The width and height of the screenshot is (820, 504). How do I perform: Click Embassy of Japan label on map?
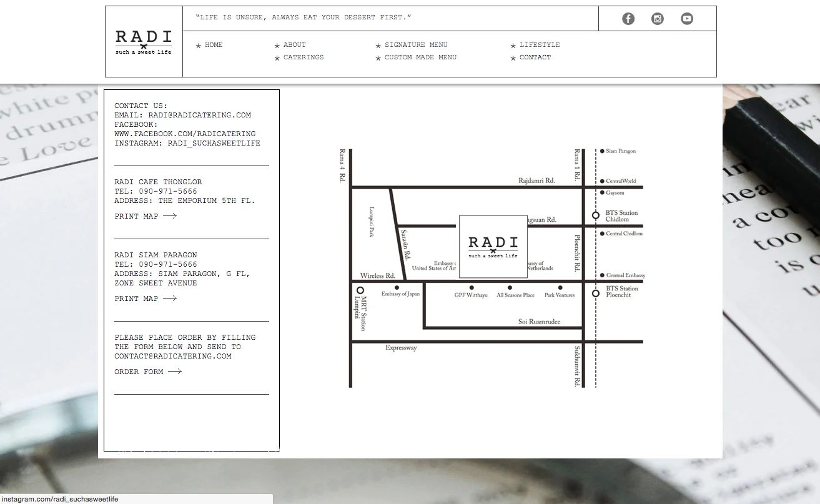click(x=400, y=294)
